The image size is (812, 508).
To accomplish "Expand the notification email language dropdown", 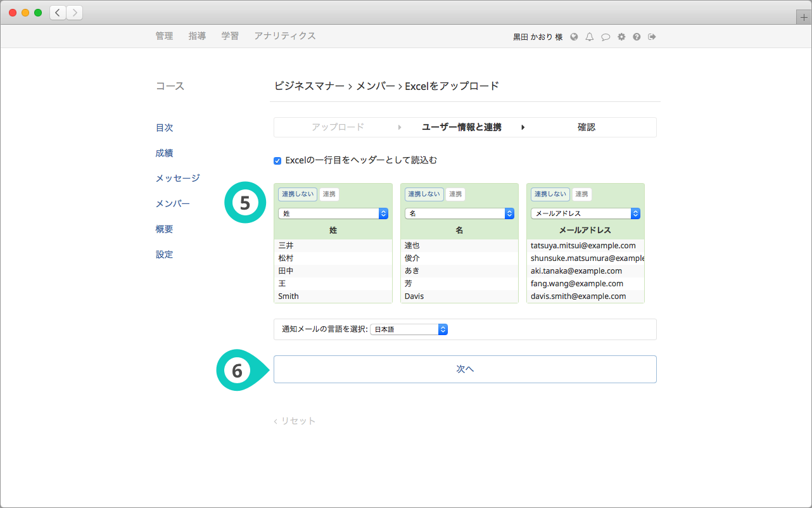I will 409,329.
